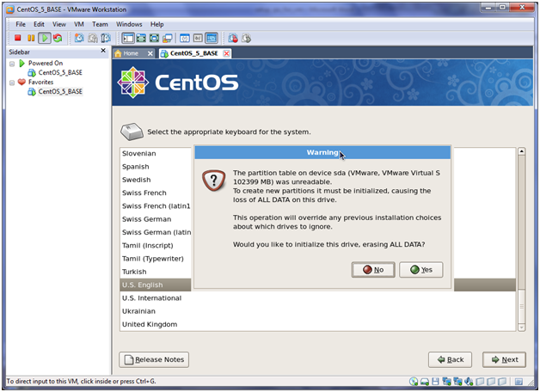Open the Team menu
This screenshot has height=392, width=540.
click(100, 24)
